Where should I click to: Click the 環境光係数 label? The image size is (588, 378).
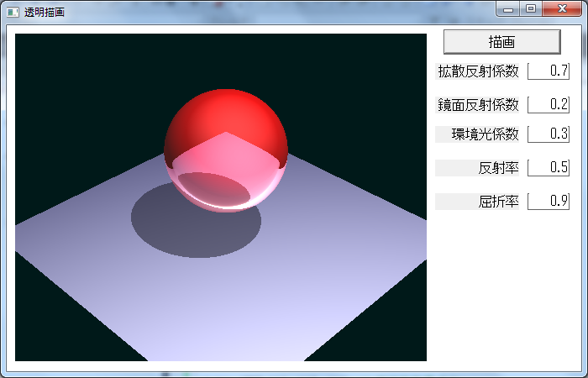[477, 134]
